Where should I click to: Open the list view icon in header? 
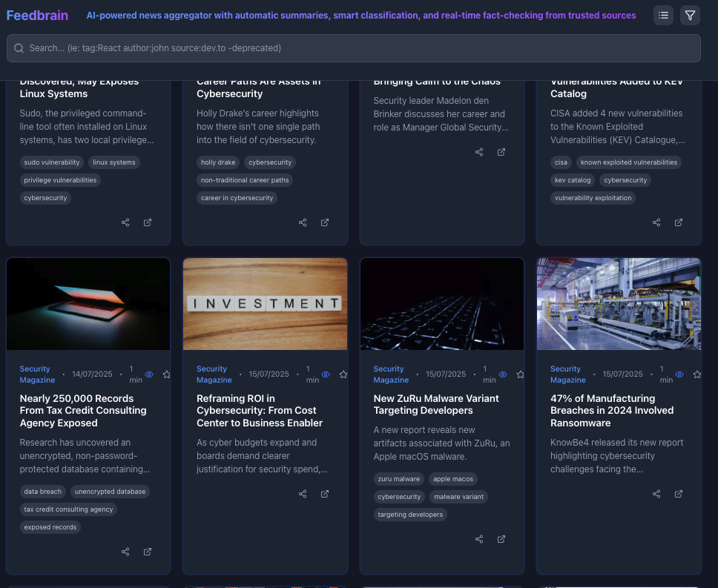pyautogui.click(x=663, y=16)
